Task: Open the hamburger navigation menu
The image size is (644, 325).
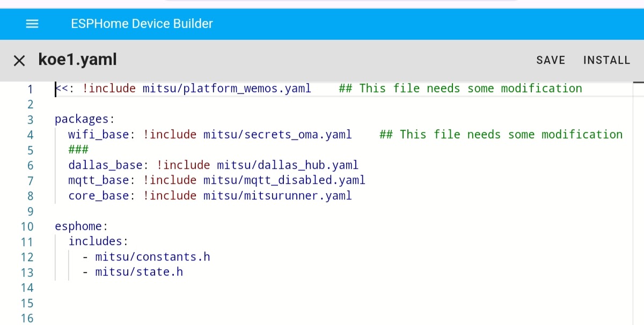Action: [32, 24]
